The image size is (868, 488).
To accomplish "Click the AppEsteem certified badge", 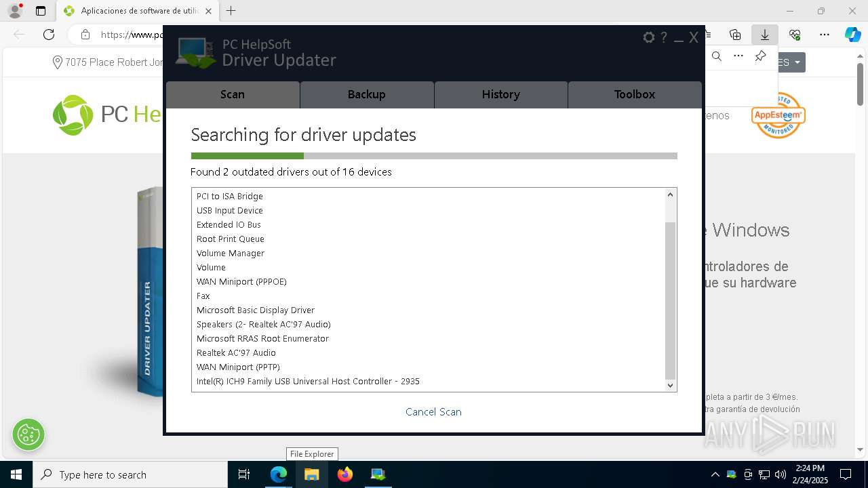I will coord(778,115).
